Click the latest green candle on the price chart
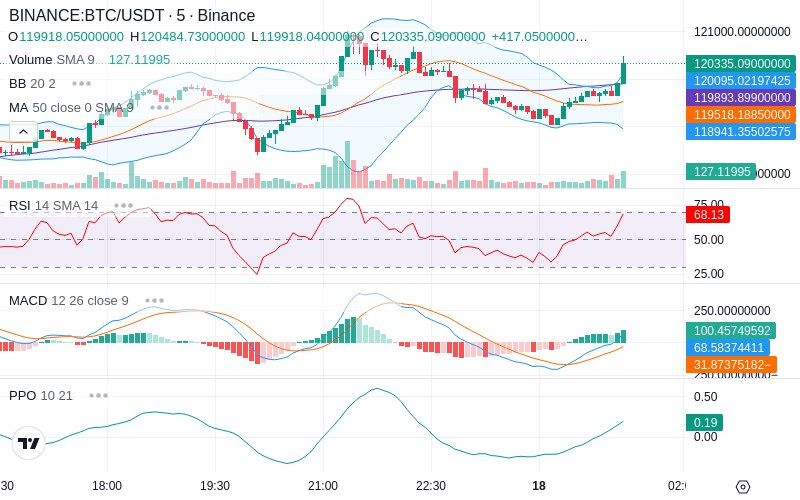The image size is (800, 500). [623, 72]
